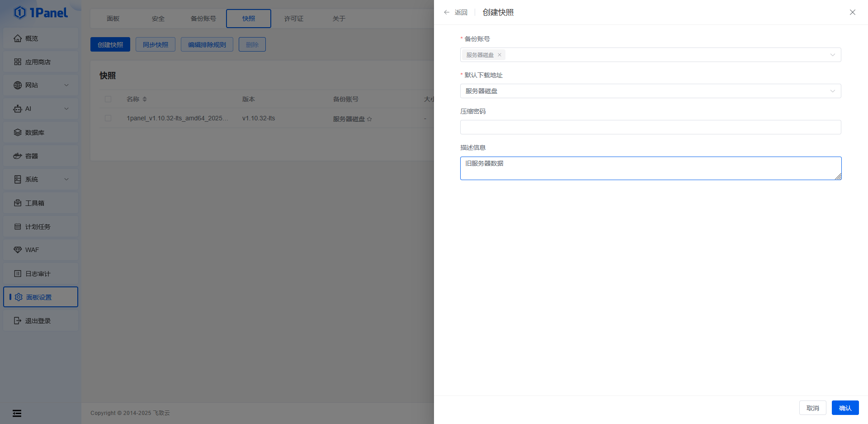This screenshot has height=424, width=868.
Task: Click the 退出登录 logout icon
Action: pos(18,321)
